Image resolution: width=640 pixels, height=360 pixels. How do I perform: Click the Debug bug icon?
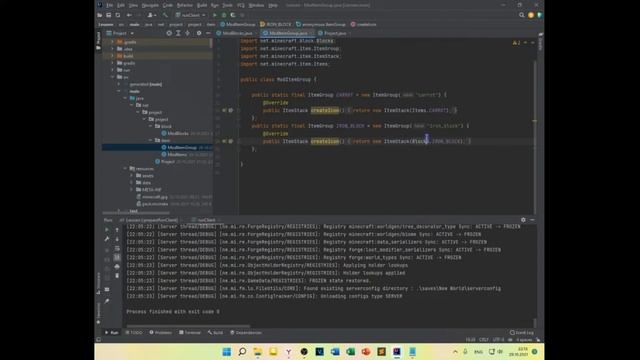(x=224, y=15)
